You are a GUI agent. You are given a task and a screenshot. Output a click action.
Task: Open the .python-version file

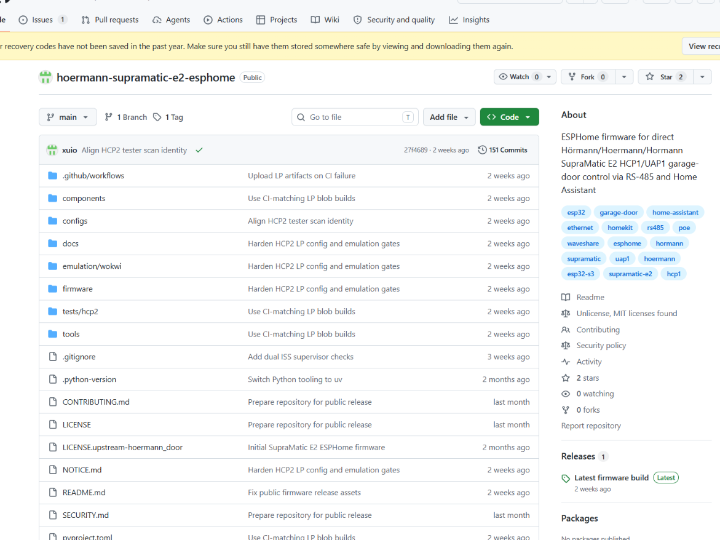(89, 379)
